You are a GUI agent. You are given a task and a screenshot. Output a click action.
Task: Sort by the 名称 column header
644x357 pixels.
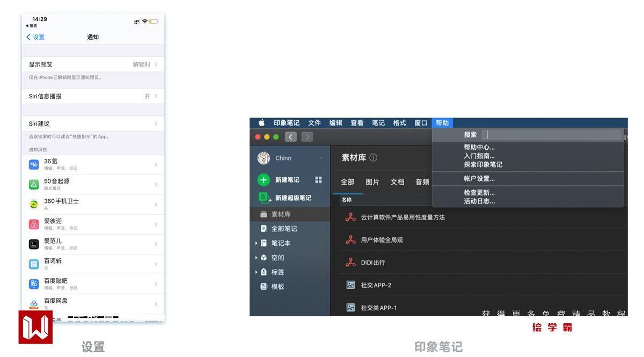pos(347,200)
